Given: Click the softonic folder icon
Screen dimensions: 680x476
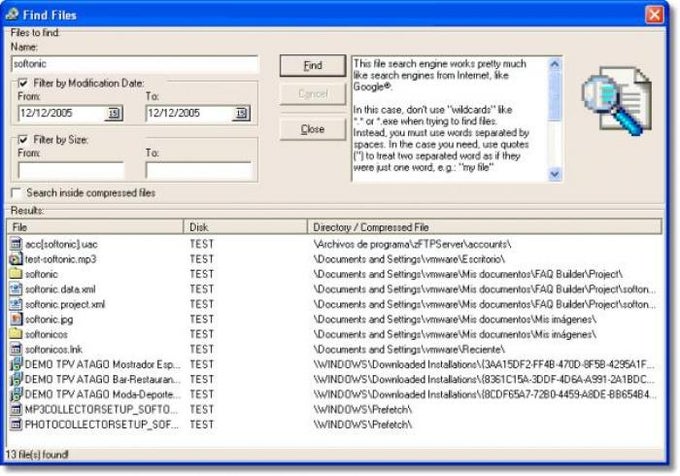Looking at the screenshot, I should pos(16,274).
